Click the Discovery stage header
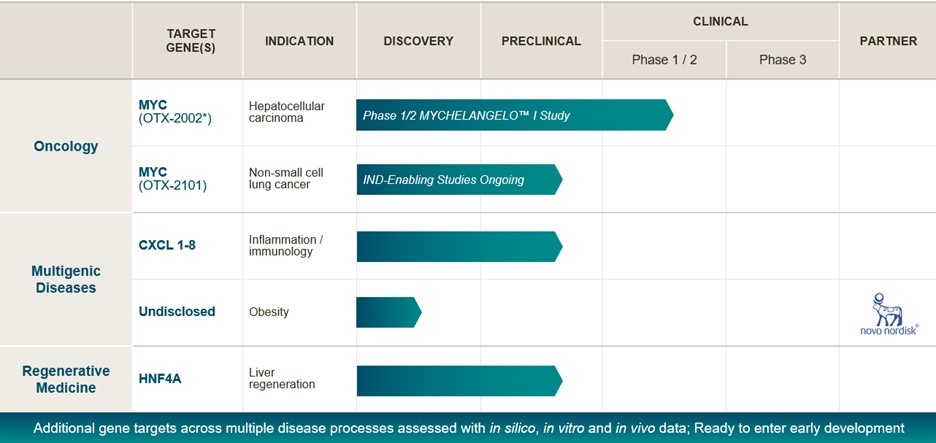The height and width of the screenshot is (443, 936). [418, 41]
